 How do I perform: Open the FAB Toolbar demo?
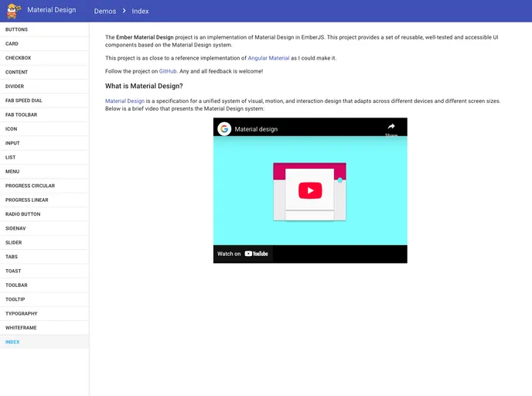click(44, 114)
